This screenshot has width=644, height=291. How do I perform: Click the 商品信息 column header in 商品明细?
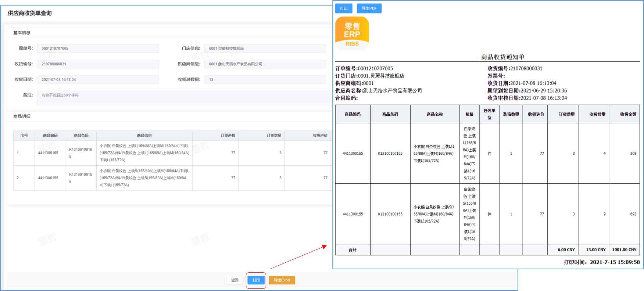click(144, 136)
